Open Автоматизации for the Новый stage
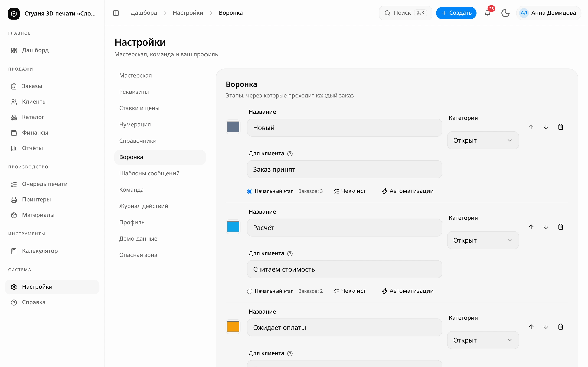588x367 pixels. pyautogui.click(x=408, y=191)
